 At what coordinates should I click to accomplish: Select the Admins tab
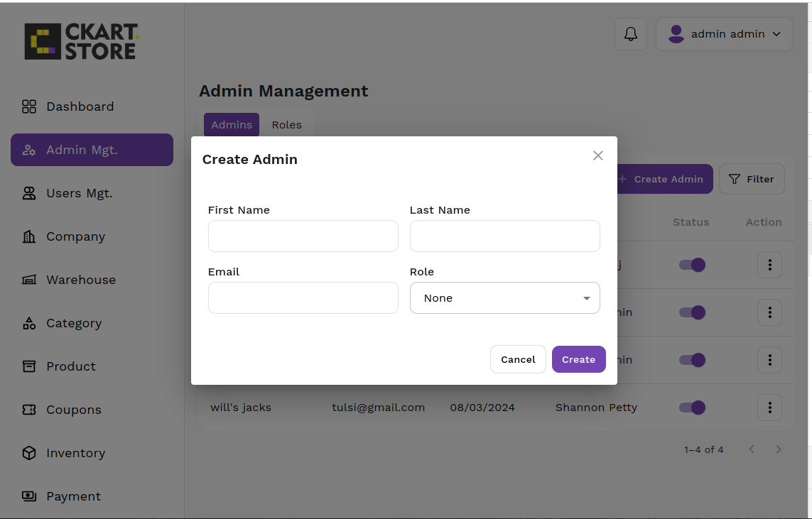[x=232, y=125]
